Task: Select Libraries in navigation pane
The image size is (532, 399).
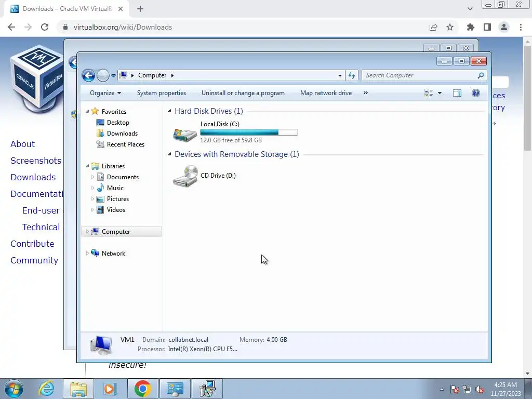Action: (x=113, y=166)
